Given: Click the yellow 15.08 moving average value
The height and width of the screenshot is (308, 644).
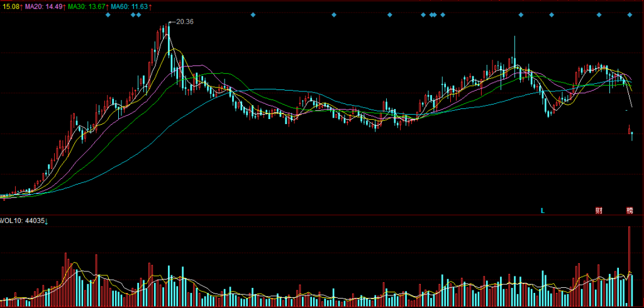Looking at the screenshot, I should 10,7.
